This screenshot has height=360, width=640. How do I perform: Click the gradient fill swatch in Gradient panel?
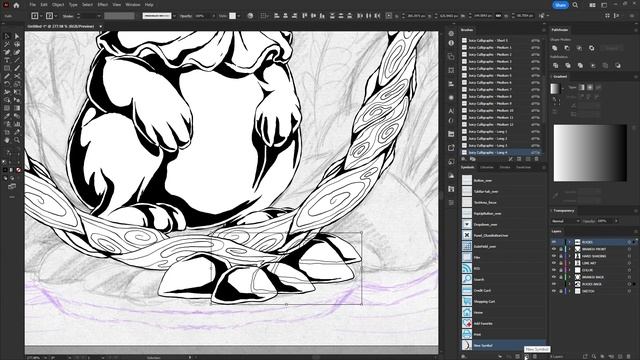555,88
